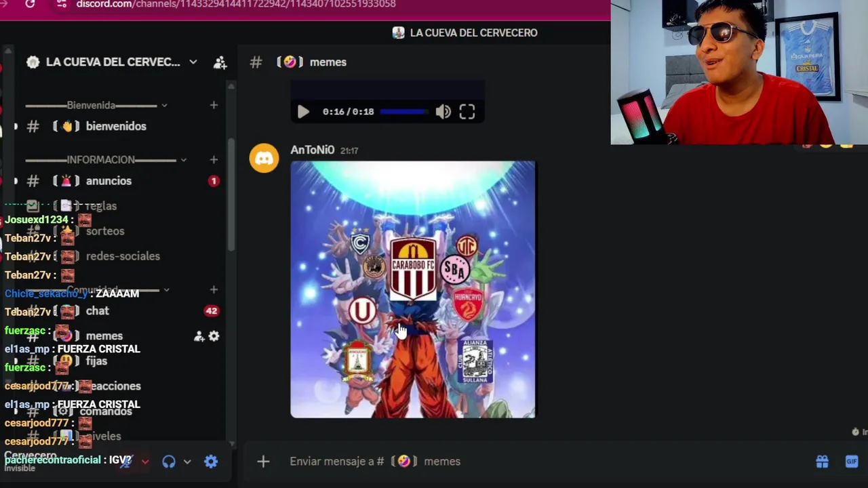Add a channel to the Comunidad category
868x488 pixels.
tap(214, 290)
